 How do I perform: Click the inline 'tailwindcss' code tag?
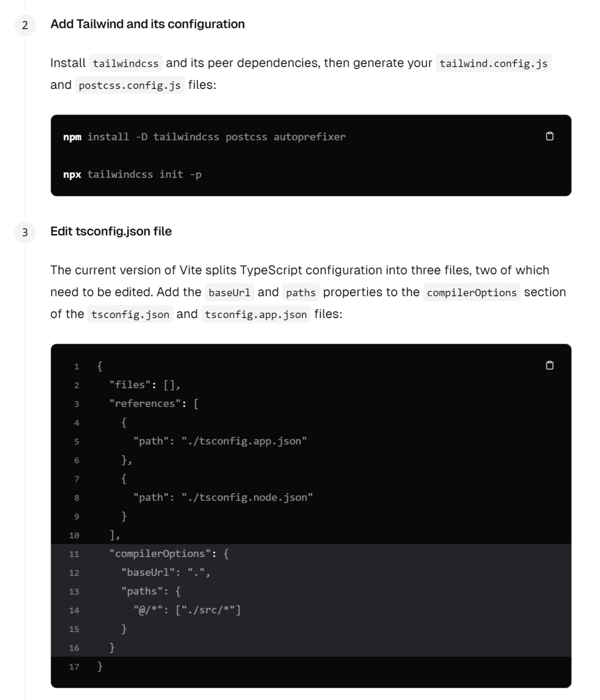pyautogui.click(x=126, y=63)
